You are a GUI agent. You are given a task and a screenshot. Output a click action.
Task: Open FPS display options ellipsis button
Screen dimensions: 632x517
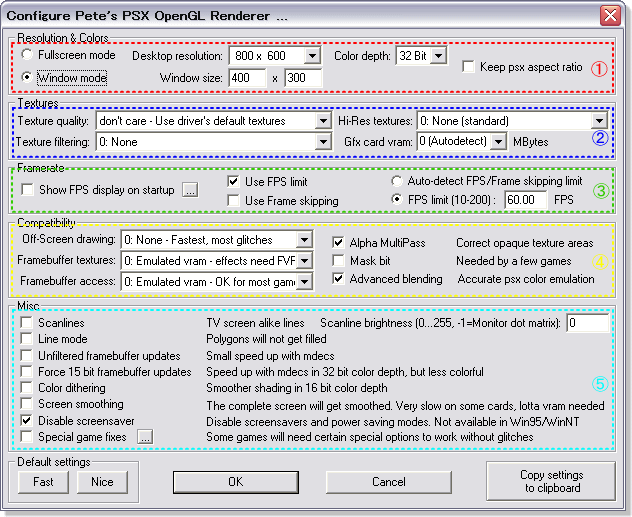tap(190, 189)
